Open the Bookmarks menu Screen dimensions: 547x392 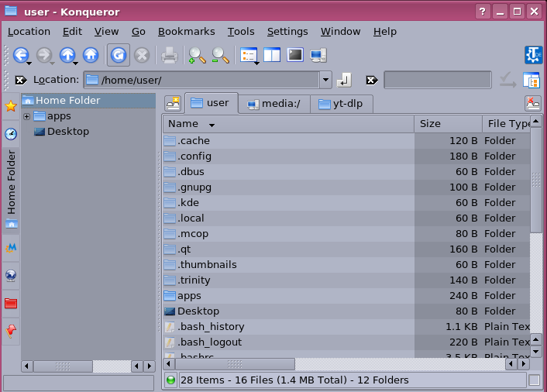coord(186,32)
